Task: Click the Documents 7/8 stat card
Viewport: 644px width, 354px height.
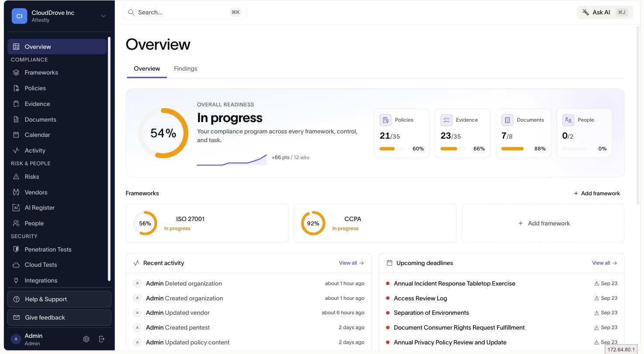Action: pyautogui.click(x=524, y=133)
